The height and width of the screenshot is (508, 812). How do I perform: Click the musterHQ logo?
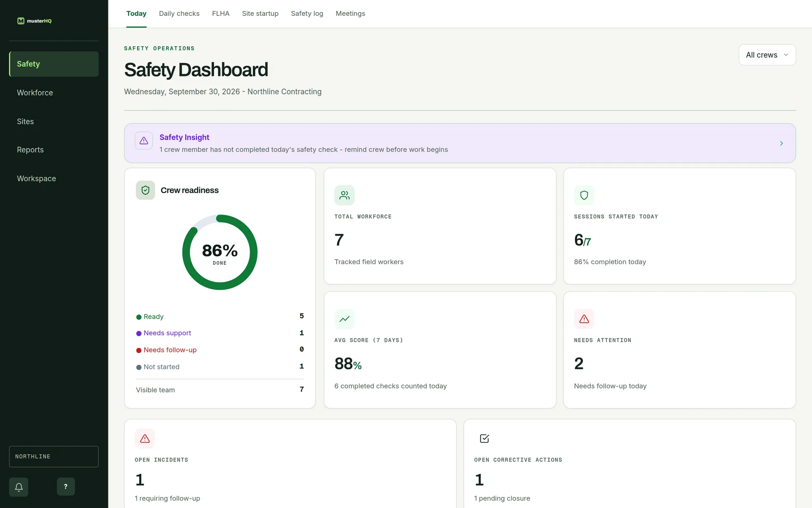34,21
